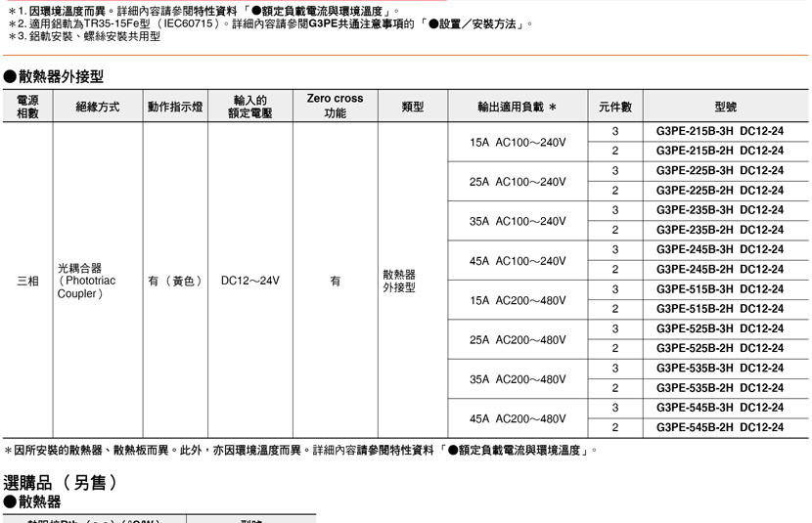The image size is (812, 523).
Task: Click the 輸入的額定電壓 column header
Action: tap(250, 107)
